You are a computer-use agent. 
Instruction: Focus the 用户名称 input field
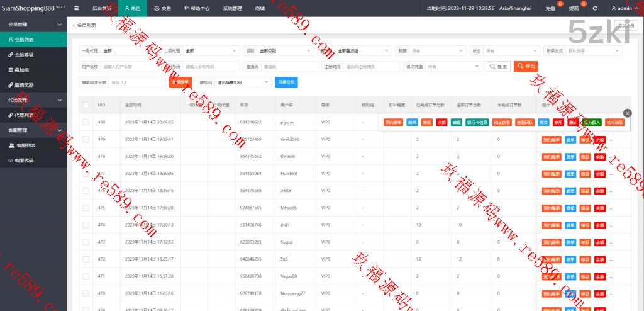point(132,66)
